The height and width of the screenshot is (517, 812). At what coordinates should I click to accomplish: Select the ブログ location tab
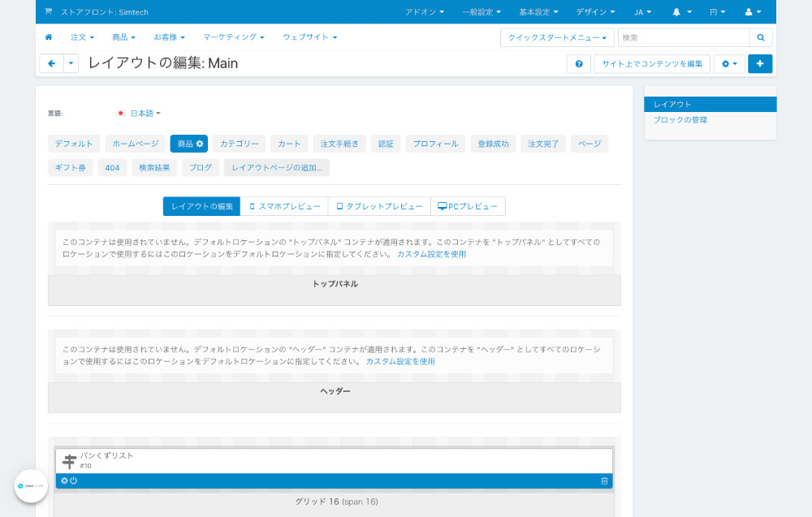pyautogui.click(x=201, y=168)
